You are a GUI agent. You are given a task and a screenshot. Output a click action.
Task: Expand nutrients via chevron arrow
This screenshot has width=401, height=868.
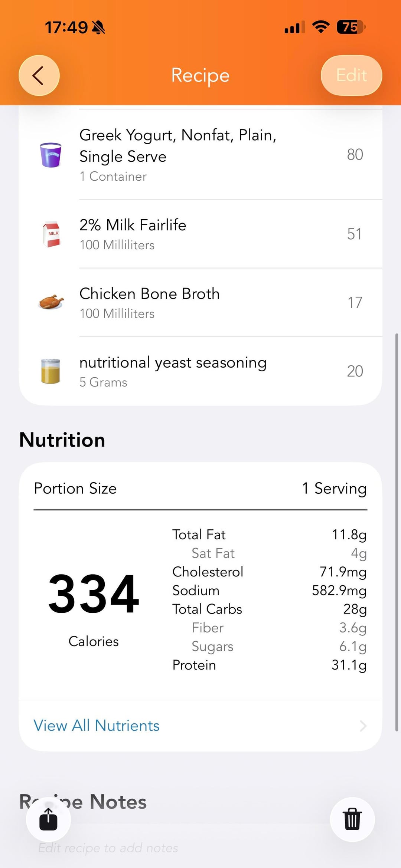[x=363, y=726]
